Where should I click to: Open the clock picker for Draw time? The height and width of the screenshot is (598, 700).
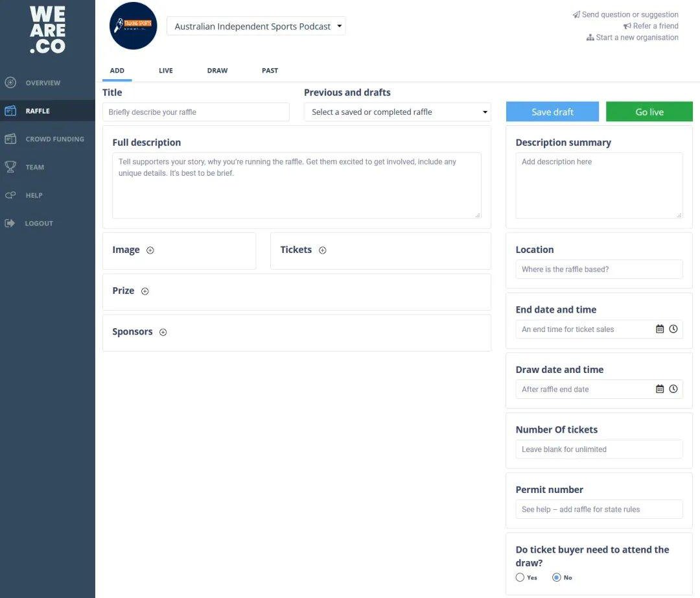pos(673,389)
